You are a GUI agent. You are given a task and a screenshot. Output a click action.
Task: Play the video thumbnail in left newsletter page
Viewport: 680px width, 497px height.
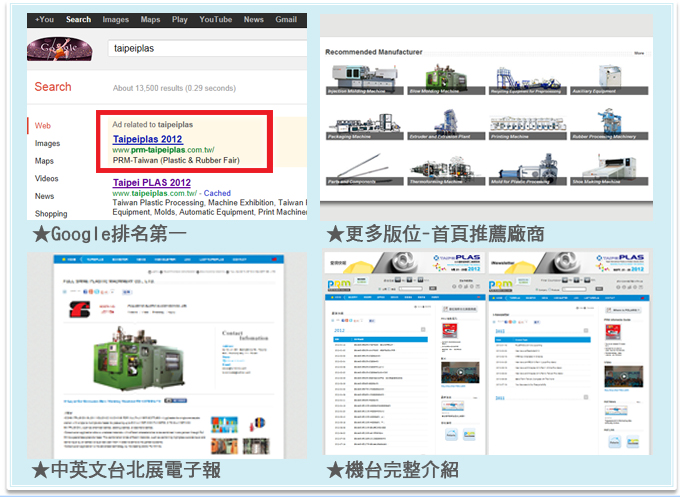(460, 373)
